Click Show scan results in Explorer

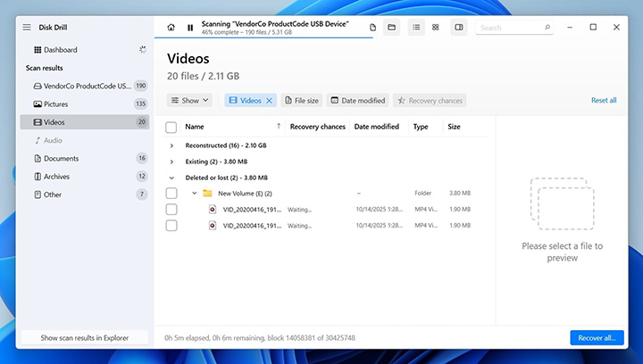(85, 338)
